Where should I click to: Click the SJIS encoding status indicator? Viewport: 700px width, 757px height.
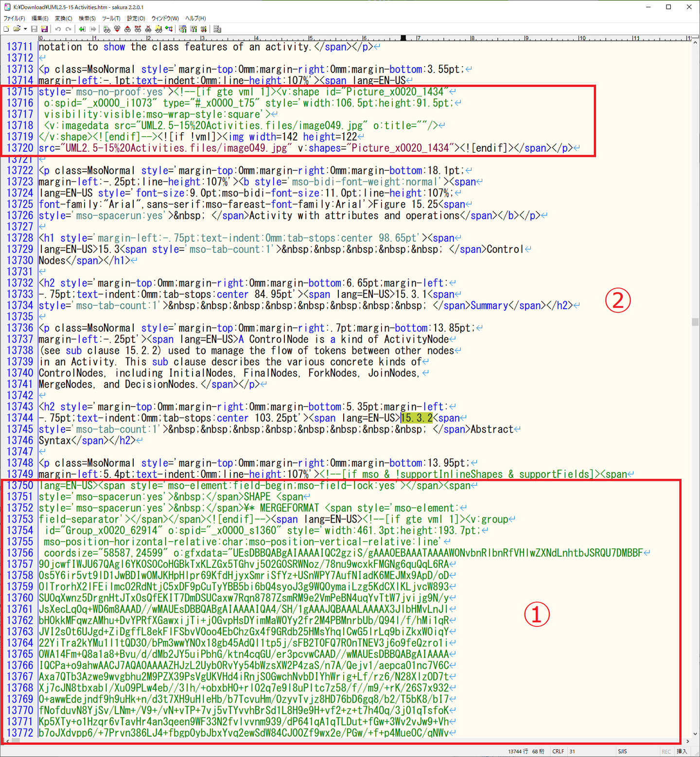(x=622, y=751)
